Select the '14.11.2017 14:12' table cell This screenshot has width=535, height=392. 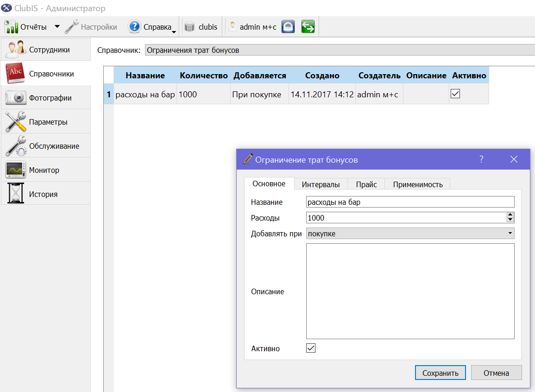(322, 94)
